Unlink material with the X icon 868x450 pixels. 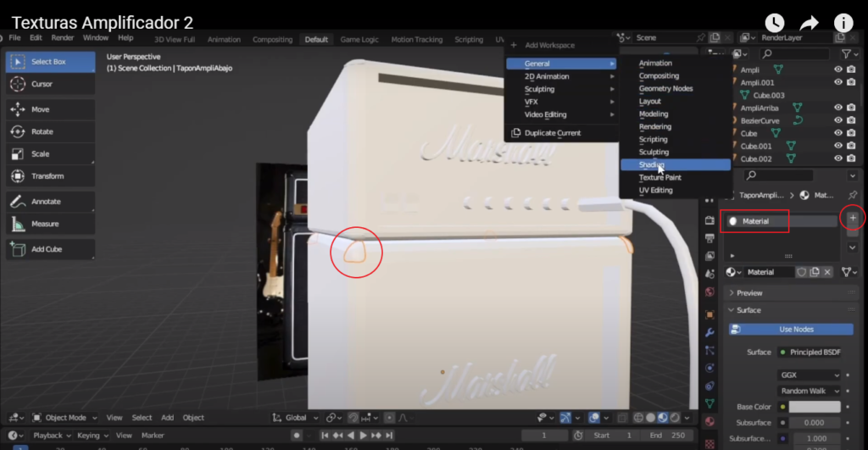pyautogui.click(x=827, y=272)
